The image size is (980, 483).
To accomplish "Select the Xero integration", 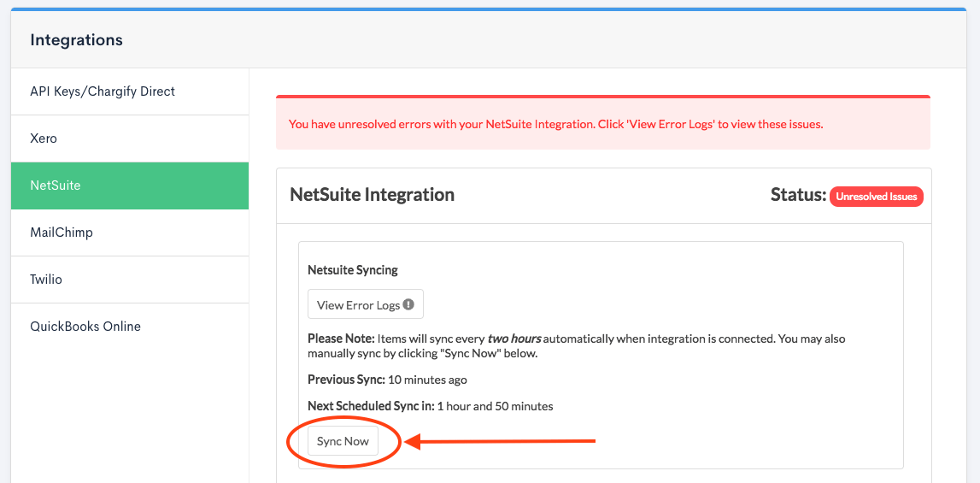I will pos(130,138).
